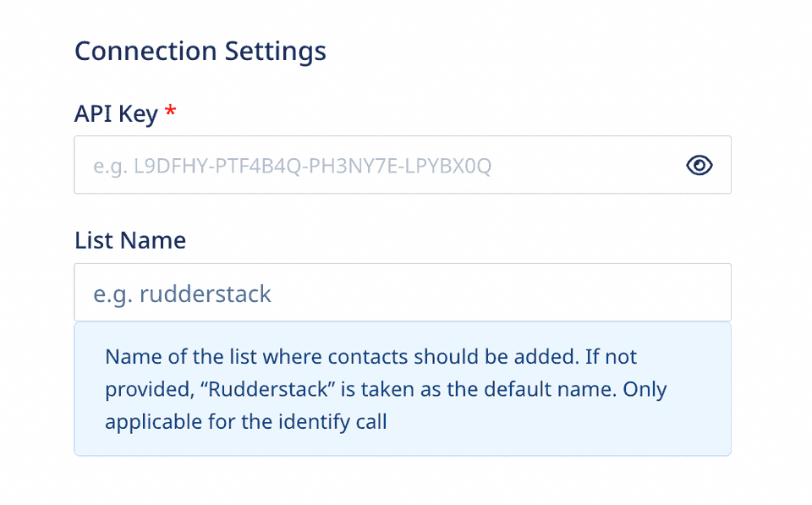
Task: Click the placeholder text starting with L9DFHY
Action: (312, 166)
